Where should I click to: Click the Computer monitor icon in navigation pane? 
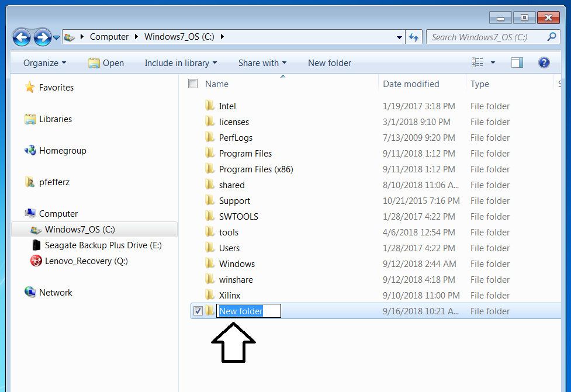[30, 213]
